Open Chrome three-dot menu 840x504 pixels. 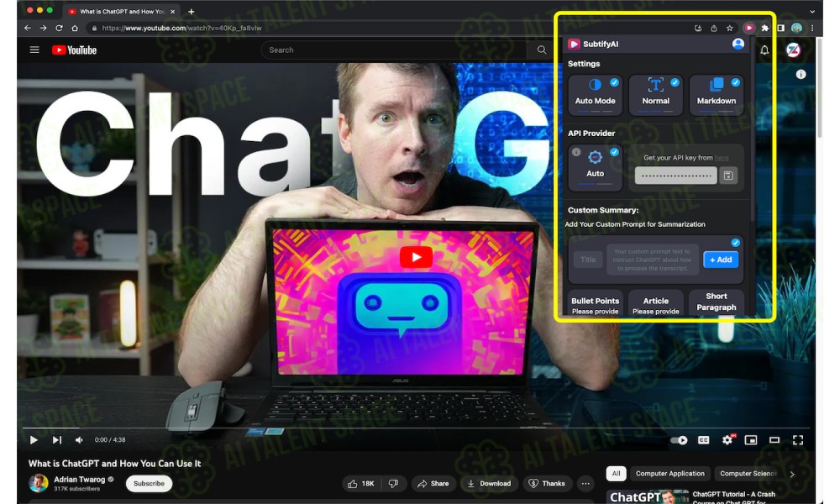click(812, 28)
